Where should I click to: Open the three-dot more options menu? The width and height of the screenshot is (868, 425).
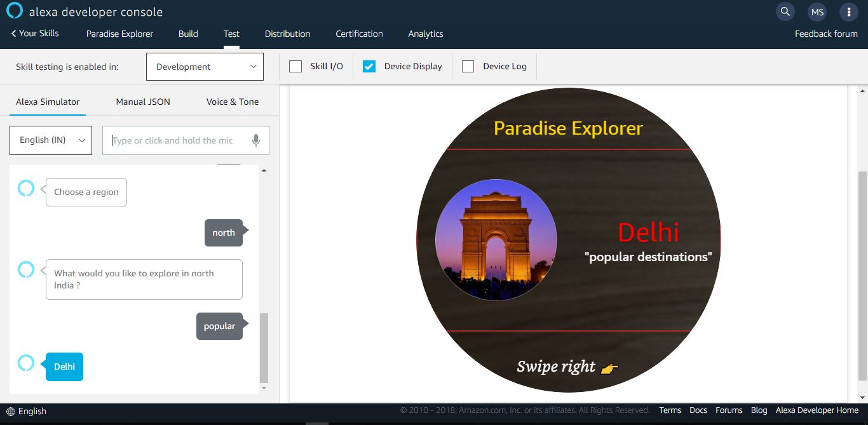point(849,11)
